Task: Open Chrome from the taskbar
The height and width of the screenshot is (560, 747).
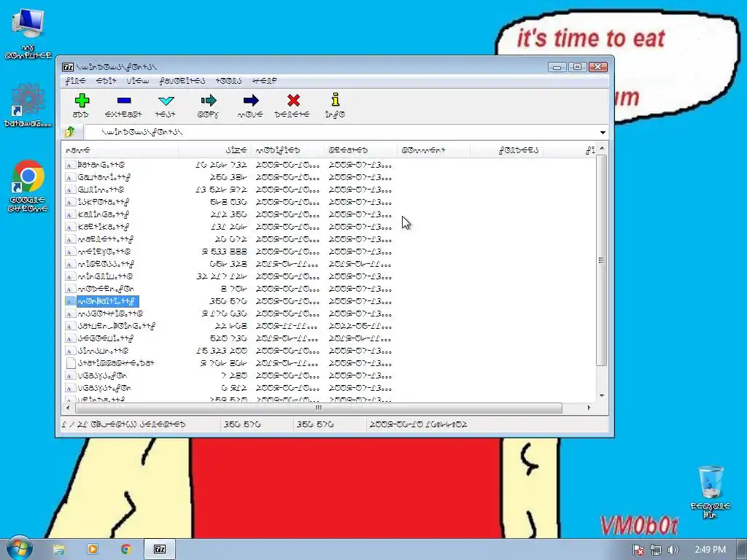Action: [125, 550]
